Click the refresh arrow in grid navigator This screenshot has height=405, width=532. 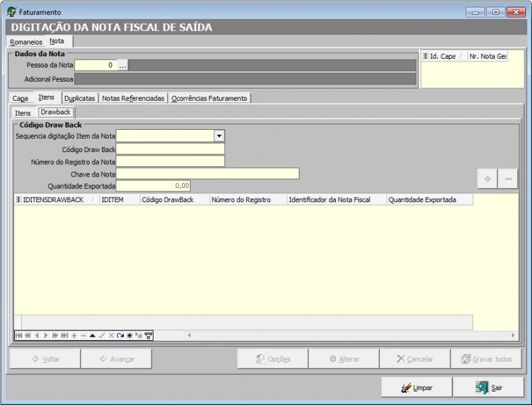pos(120,335)
